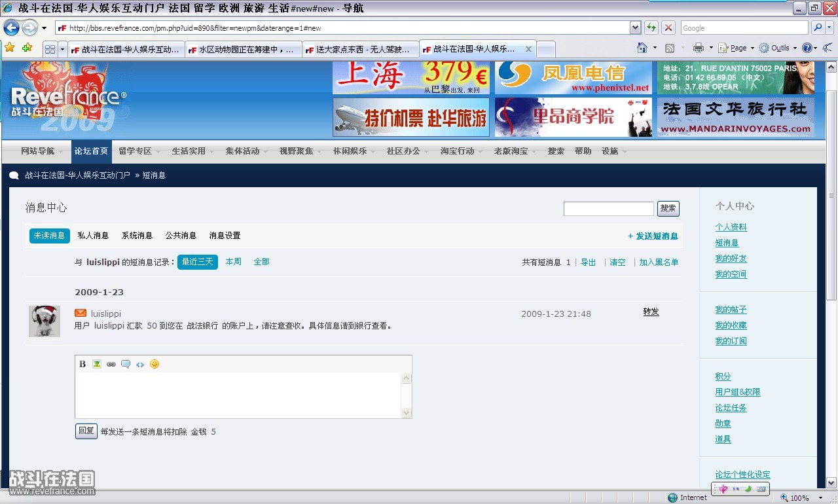Viewport: 838px width, 504px height.
Task: Open the 消息设置 message settings tab
Action: pos(225,236)
